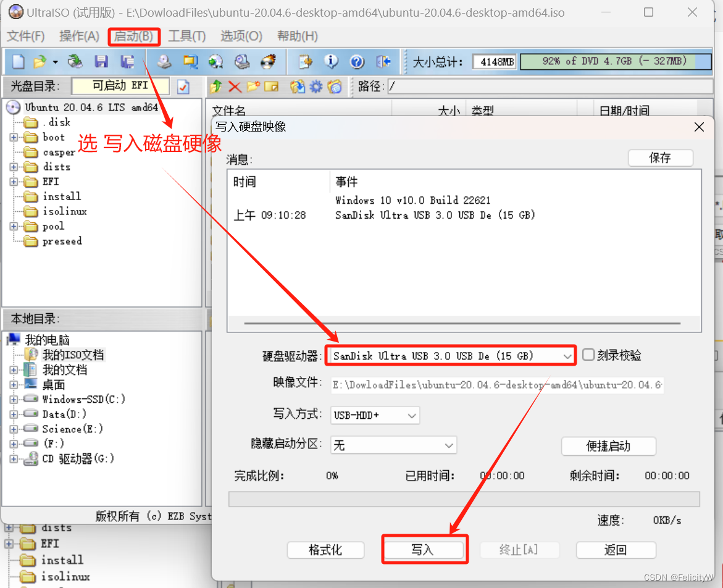The image size is (723, 588).
Task: Click the blue gear properties icon
Action: click(316, 86)
